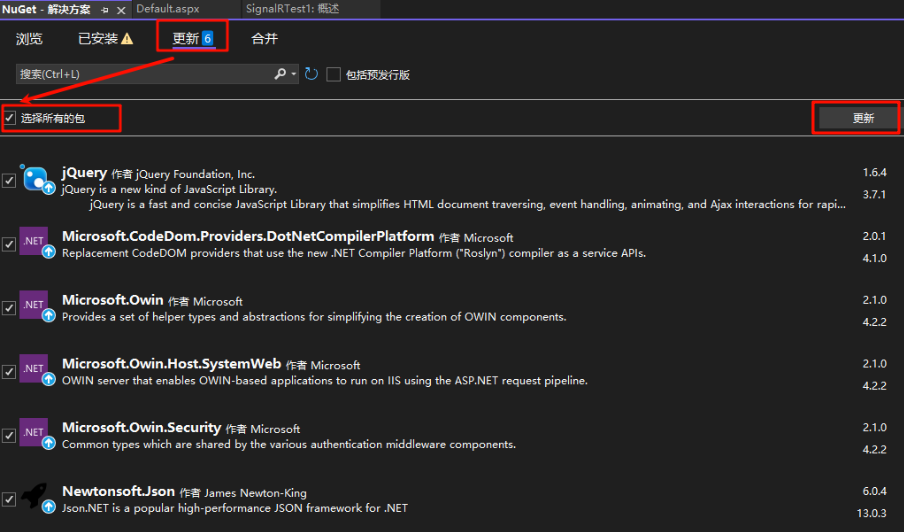This screenshot has height=532, width=904.
Task: Toggle the 选择所有的包 checkbox
Action: point(10,118)
